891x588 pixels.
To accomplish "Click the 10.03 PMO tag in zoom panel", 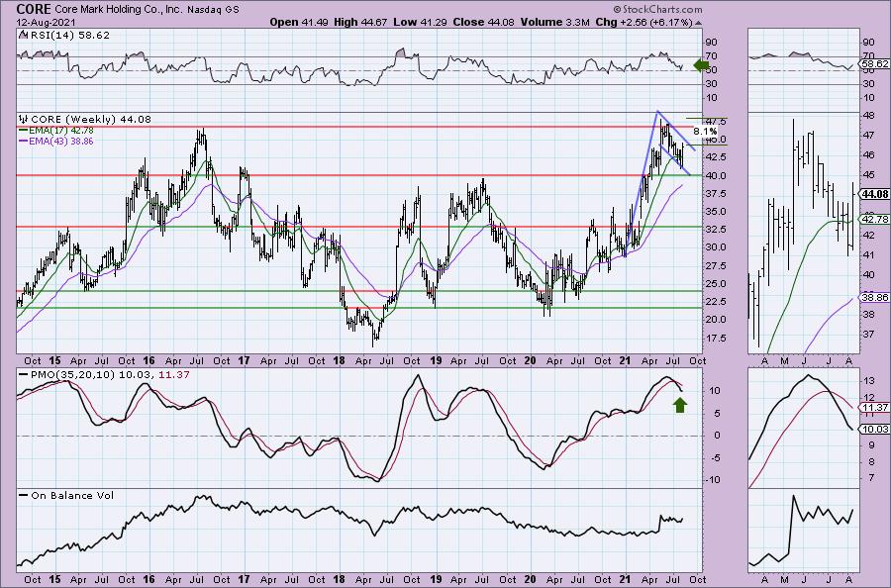I will click(x=874, y=429).
